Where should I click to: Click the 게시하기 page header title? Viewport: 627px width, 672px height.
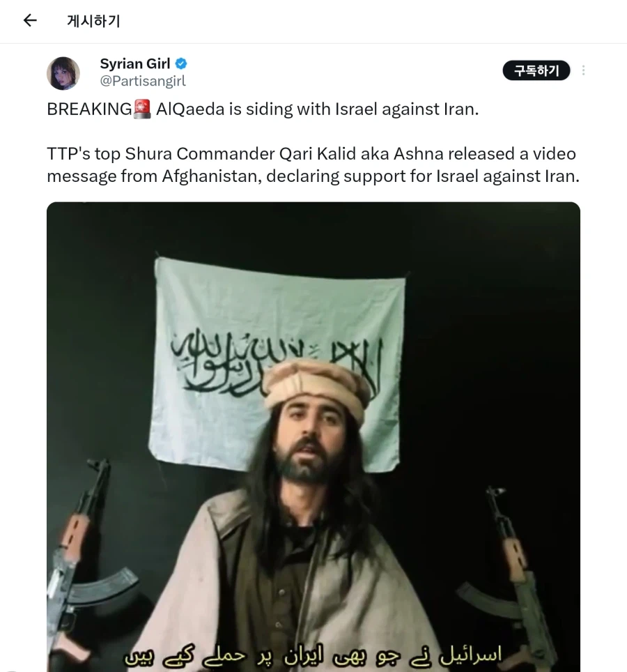[x=93, y=21]
